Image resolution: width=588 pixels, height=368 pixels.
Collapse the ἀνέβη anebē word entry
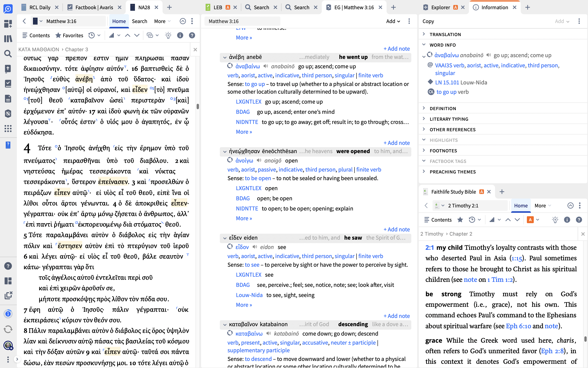tap(225, 57)
